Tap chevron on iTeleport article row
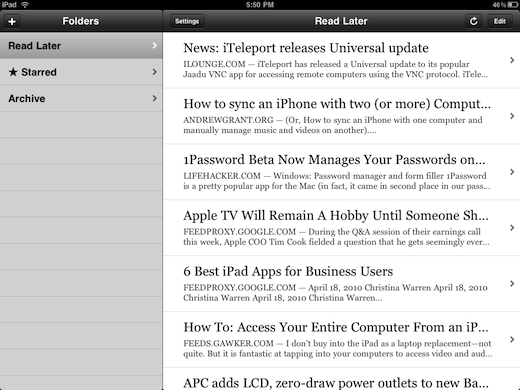 pyautogui.click(x=512, y=60)
